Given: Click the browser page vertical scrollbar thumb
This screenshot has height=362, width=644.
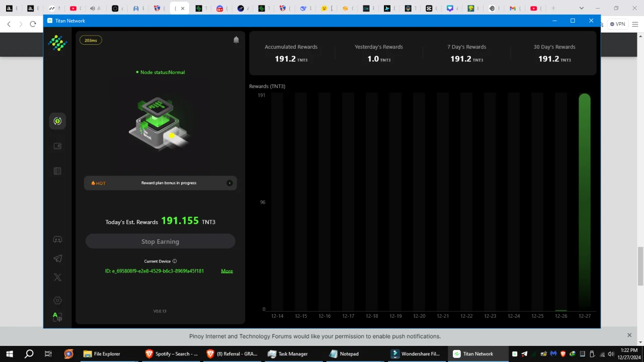Looking at the screenshot, I should pos(640,266).
